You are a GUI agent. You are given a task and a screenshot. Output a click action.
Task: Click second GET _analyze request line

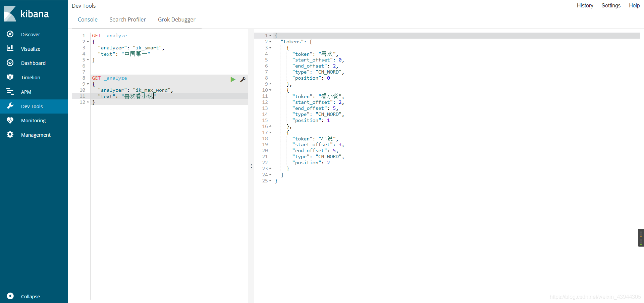(x=109, y=78)
